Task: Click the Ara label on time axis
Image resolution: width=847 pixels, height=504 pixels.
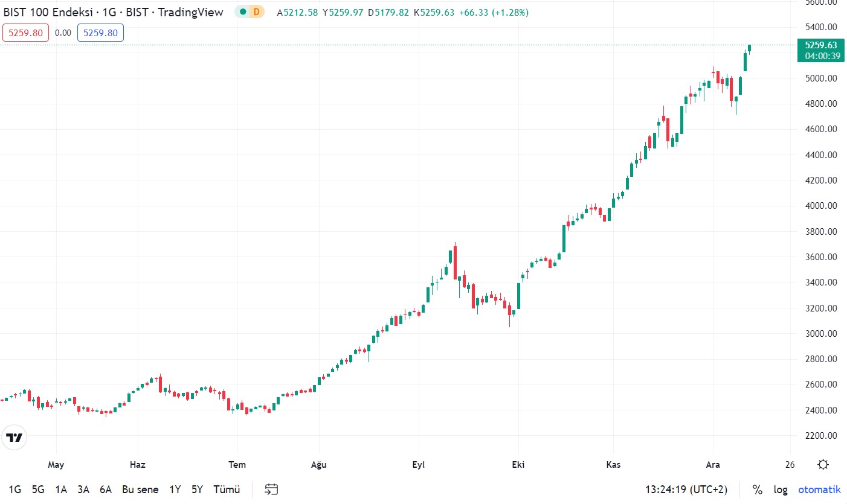Action: 713,465
